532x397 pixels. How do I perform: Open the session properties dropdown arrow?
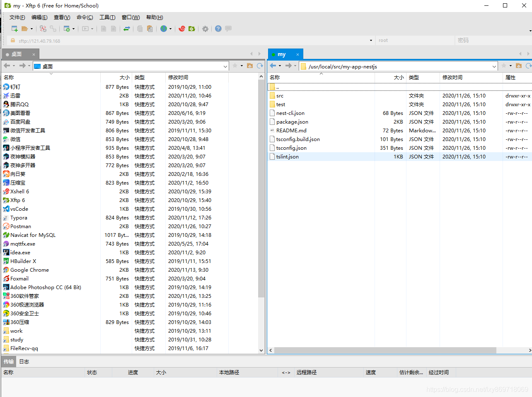coord(73,29)
